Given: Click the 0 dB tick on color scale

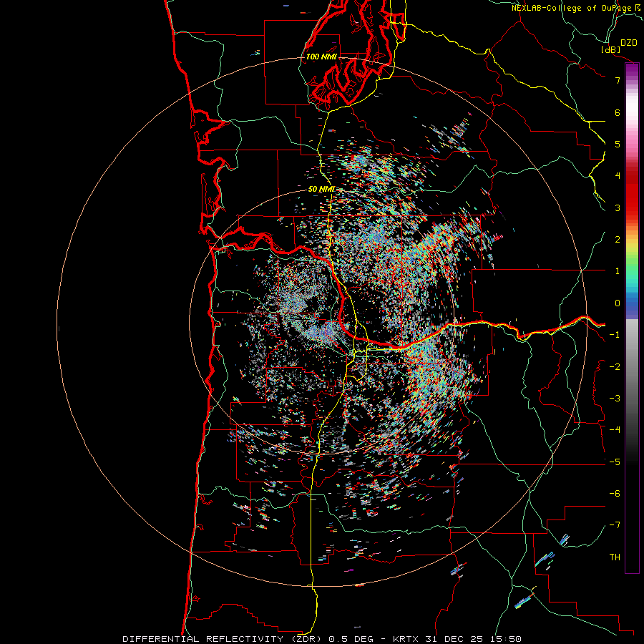Looking at the screenshot, I should tap(618, 303).
